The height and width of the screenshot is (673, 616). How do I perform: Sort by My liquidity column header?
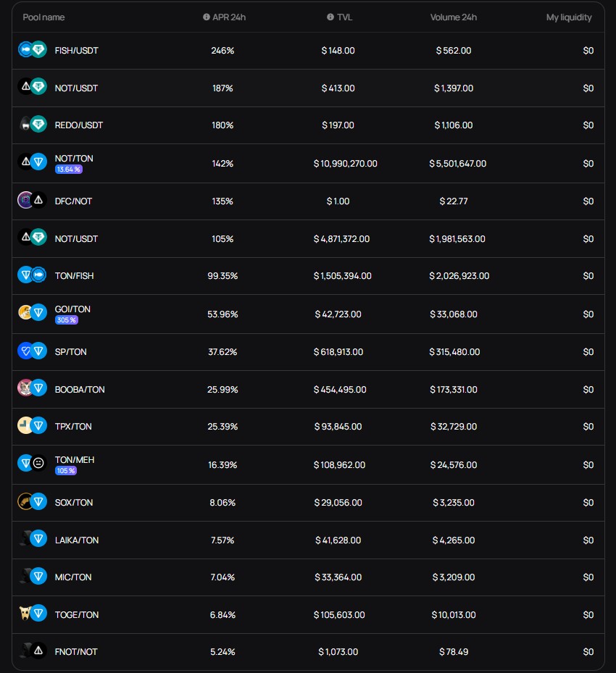pyautogui.click(x=569, y=17)
